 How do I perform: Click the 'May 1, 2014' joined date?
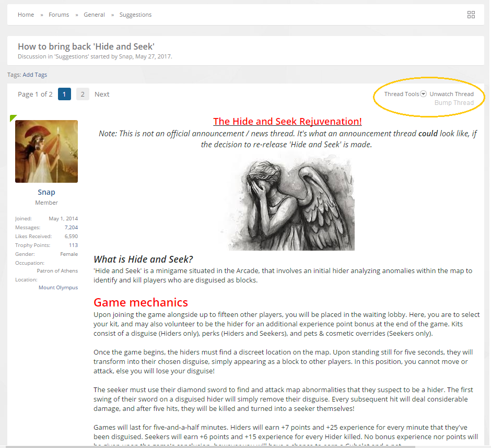pos(63,219)
